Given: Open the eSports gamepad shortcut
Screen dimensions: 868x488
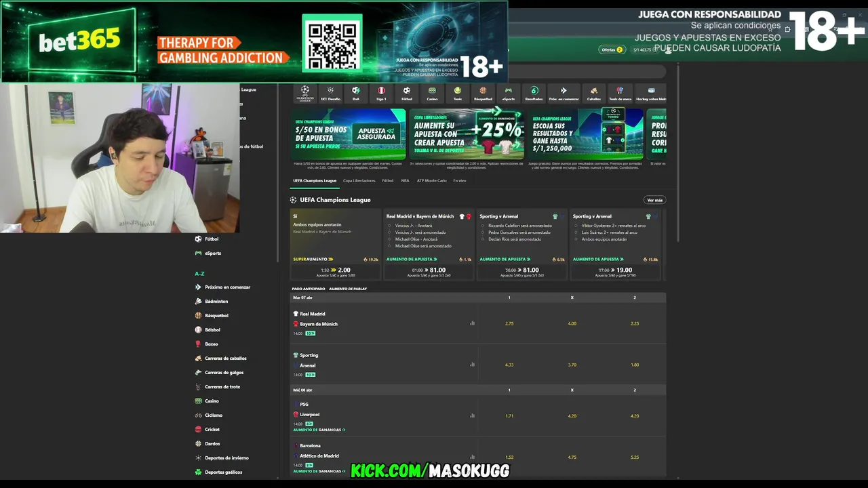Looking at the screenshot, I should click(x=509, y=94).
